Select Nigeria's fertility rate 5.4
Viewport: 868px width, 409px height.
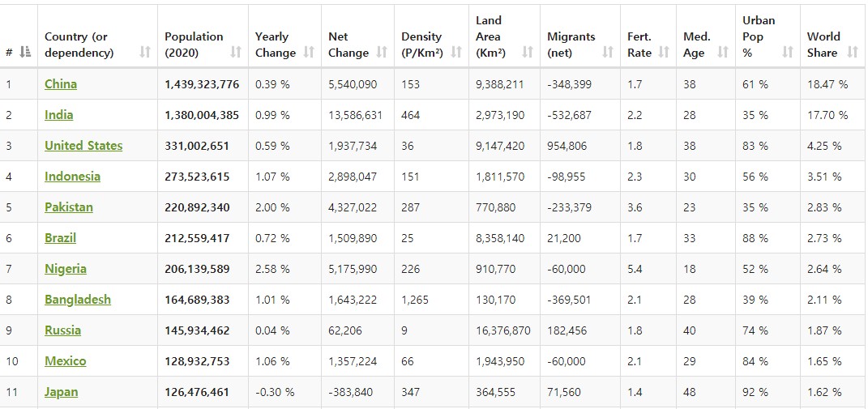coord(635,269)
